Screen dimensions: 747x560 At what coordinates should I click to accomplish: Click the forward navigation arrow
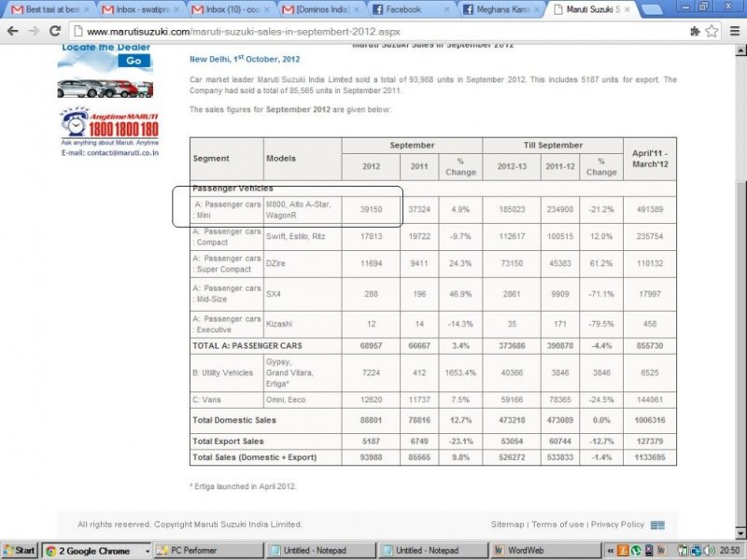pos(34,31)
